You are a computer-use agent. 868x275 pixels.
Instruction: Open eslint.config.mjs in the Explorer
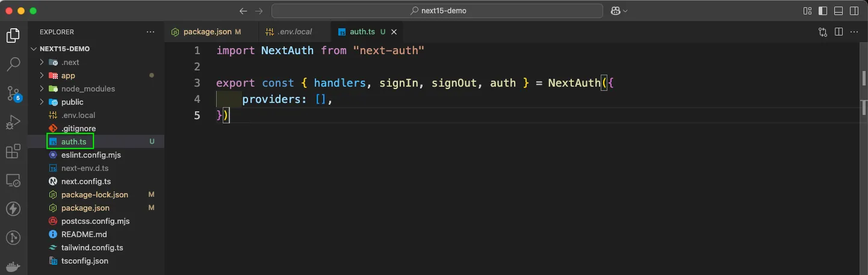click(x=96, y=155)
